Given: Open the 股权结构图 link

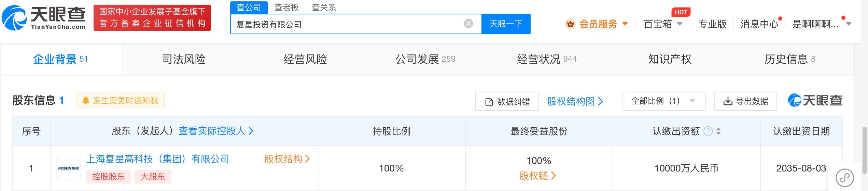Looking at the screenshot, I should pyautogui.click(x=575, y=101).
